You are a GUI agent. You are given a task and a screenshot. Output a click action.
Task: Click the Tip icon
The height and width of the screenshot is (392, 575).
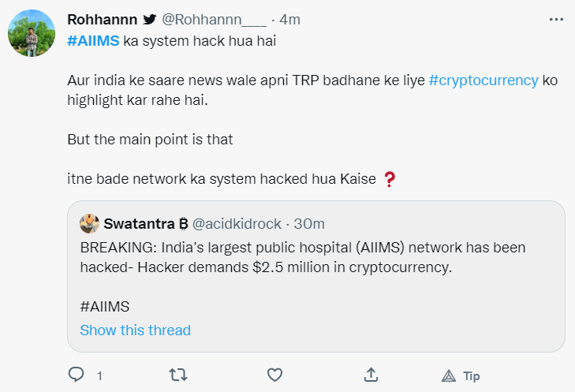pos(449,375)
